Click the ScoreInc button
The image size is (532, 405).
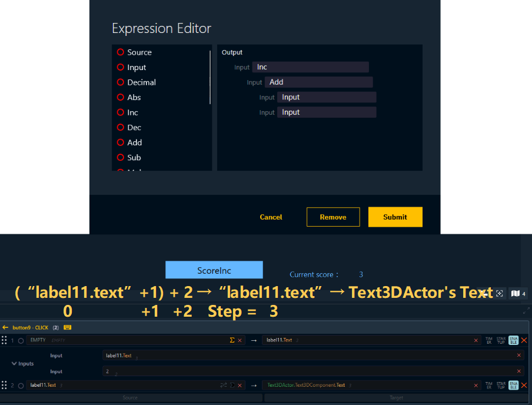pyautogui.click(x=214, y=271)
